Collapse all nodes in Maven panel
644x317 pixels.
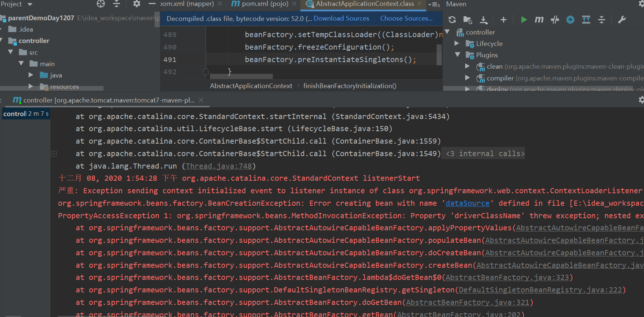(x=601, y=19)
